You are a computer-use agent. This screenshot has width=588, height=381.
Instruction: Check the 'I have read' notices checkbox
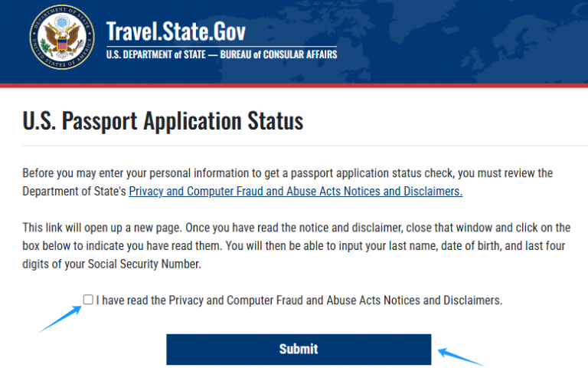coord(88,300)
